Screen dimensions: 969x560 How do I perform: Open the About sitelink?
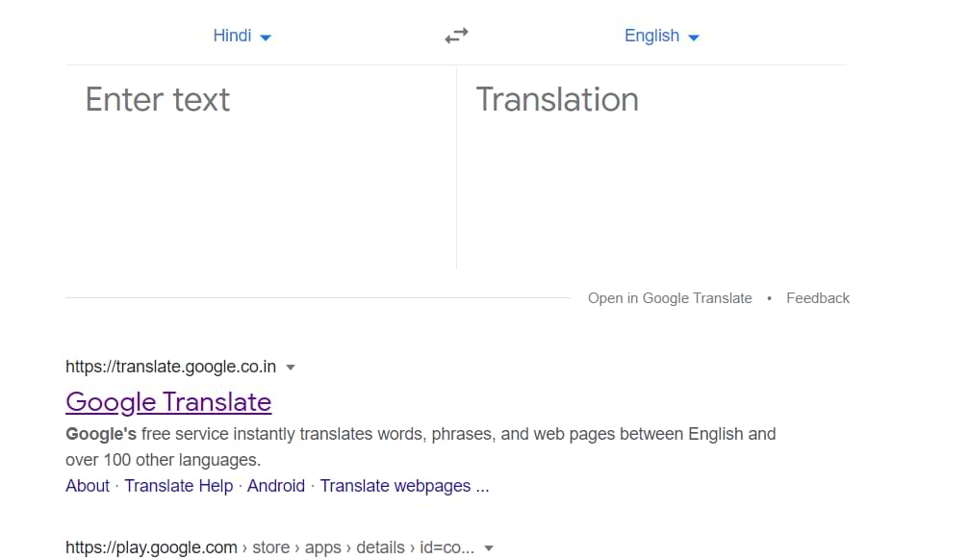click(x=88, y=486)
